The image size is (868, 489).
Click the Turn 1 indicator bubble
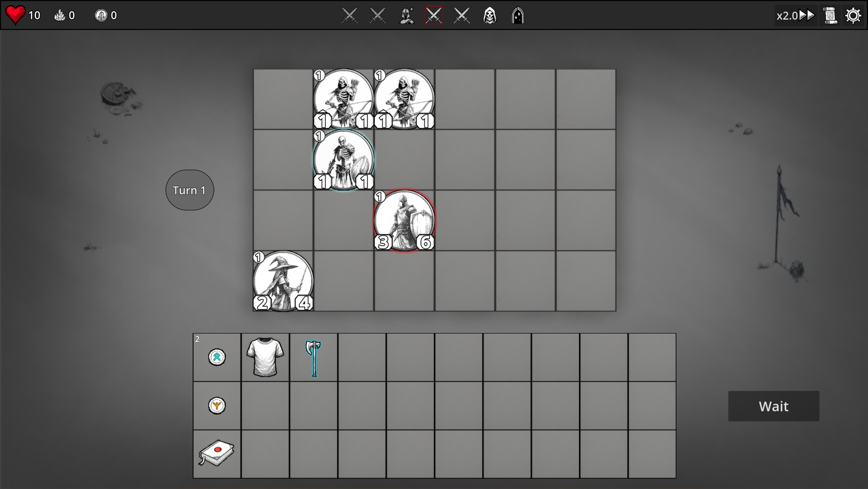coord(190,190)
